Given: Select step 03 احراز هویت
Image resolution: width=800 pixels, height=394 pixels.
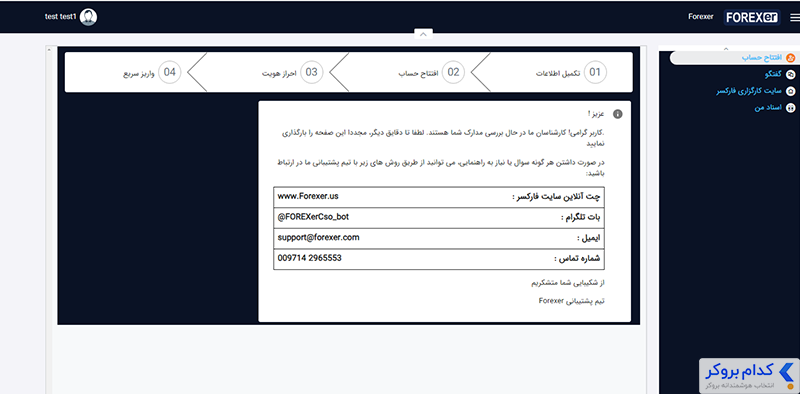Looking at the screenshot, I should coord(293,72).
